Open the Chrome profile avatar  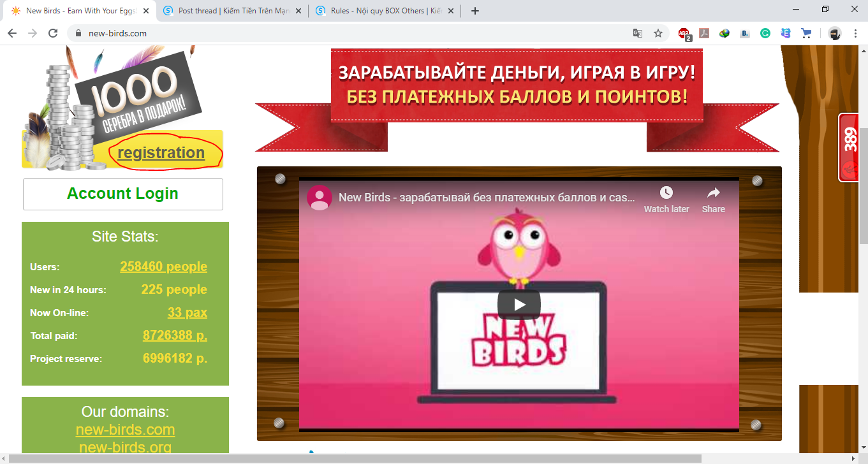[835, 33]
